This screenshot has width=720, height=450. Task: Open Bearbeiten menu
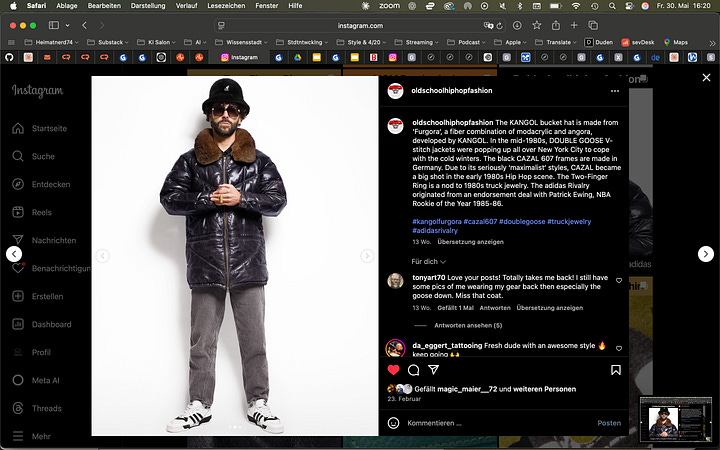pos(104,6)
